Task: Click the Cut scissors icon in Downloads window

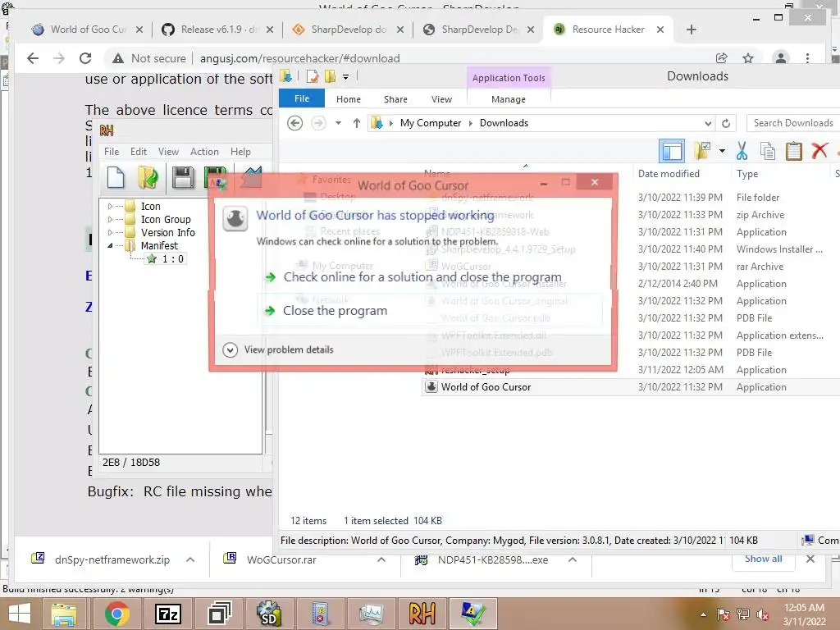Action: [742, 151]
